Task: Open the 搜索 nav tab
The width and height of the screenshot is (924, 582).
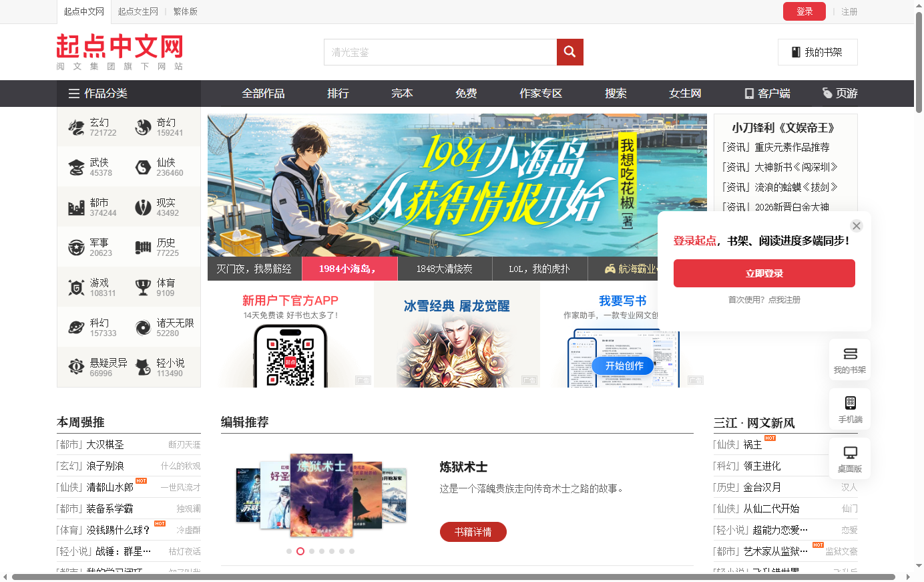Action: pyautogui.click(x=616, y=94)
